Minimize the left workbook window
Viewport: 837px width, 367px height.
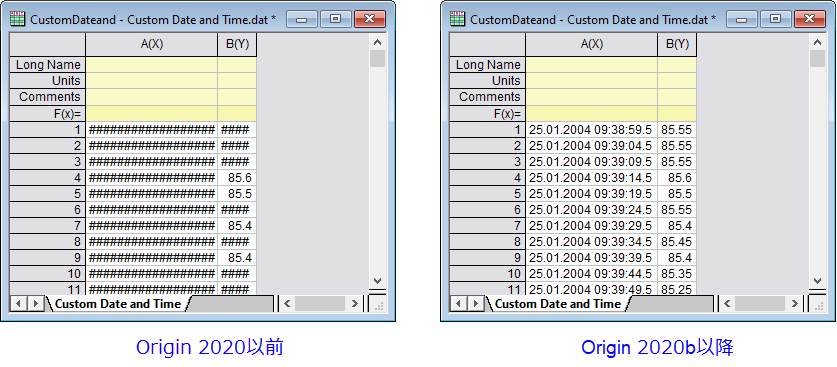tap(302, 19)
